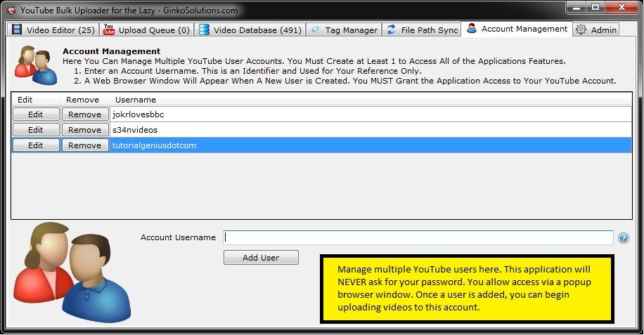Screen dimensions: 644x335
Task: Click the blue help icon beside Account Username field
Action: click(x=624, y=238)
